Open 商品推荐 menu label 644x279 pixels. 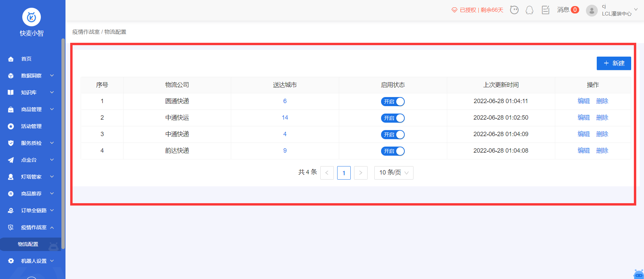coord(31,194)
